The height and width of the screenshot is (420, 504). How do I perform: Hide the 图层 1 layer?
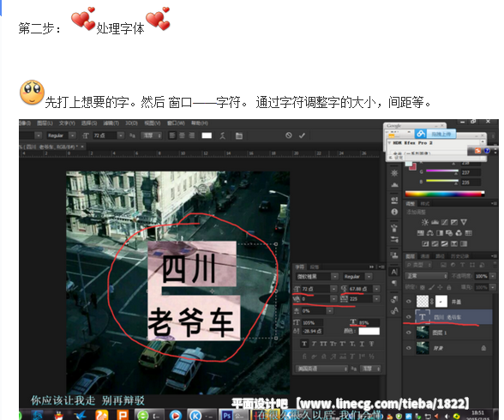pos(409,333)
